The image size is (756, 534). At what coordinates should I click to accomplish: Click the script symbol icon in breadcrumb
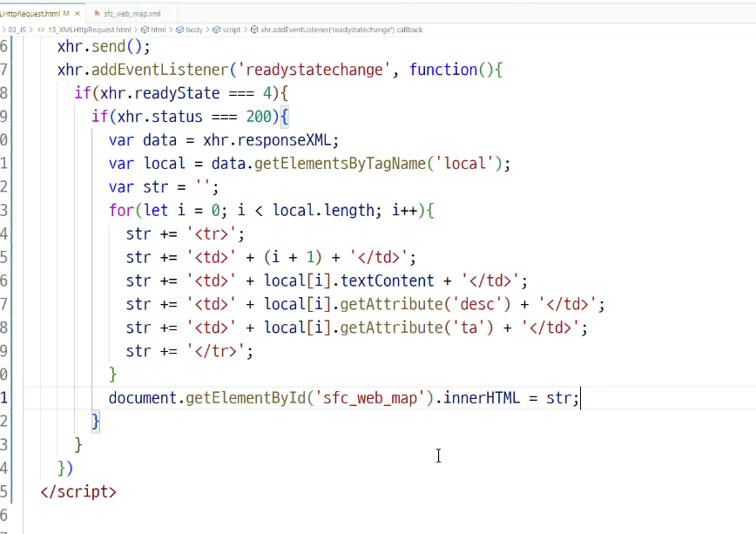click(x=217, y=30)
